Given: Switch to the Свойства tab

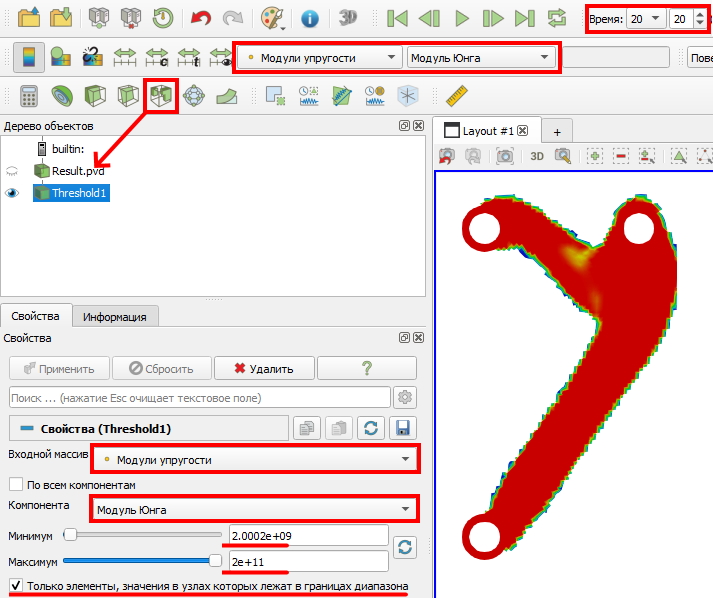Looking at the screenshot, I should click(35, 316).
